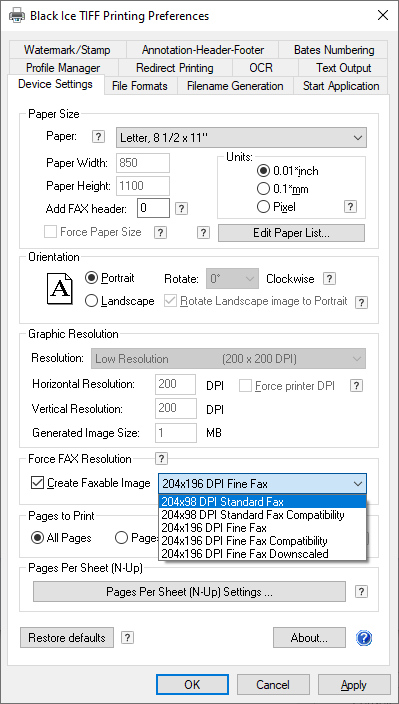The width and height of the screenshot is (399, 704).
Task: Switch to Annotation-Header-Footer tab
Action: 203,50
